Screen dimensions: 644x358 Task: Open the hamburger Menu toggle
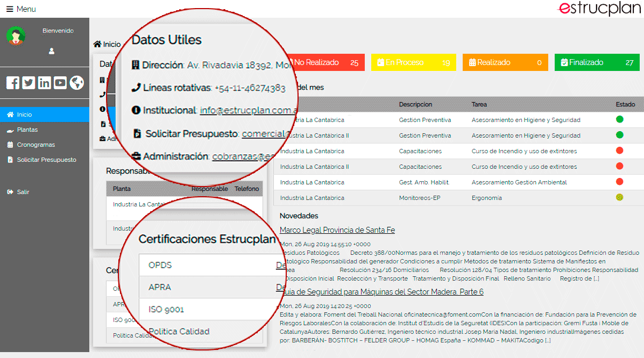click(x=21, y=9)
